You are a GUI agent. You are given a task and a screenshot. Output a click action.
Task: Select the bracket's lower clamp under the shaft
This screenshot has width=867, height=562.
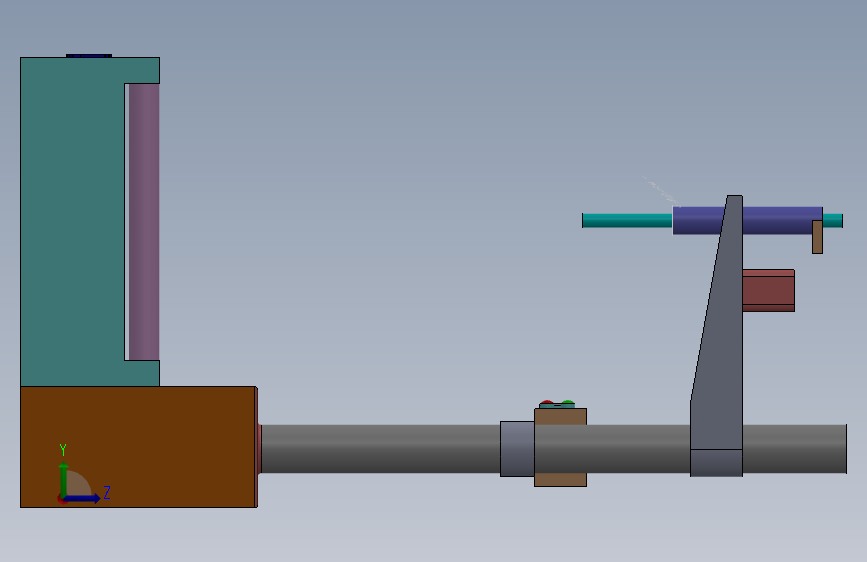pyautogui.click(x=716, y=463)
